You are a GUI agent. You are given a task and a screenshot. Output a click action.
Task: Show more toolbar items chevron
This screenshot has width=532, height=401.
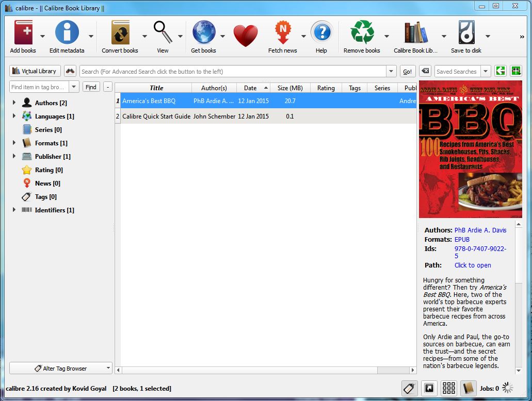coord(522,37)
